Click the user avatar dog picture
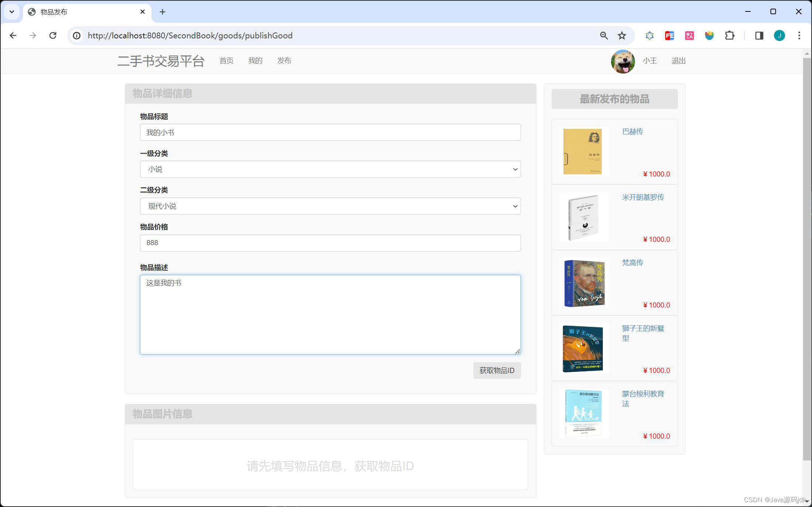 point(623,61)
